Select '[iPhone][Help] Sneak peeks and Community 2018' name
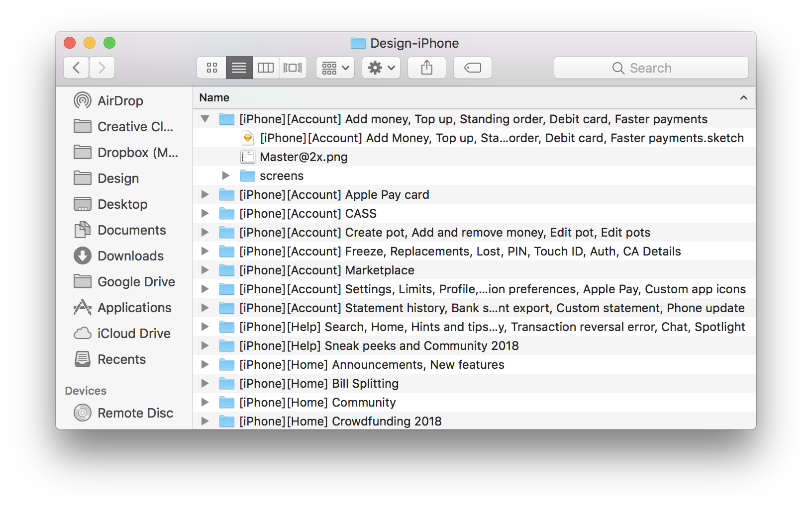Viewport: 812px width, 509px height. (379, 345)
